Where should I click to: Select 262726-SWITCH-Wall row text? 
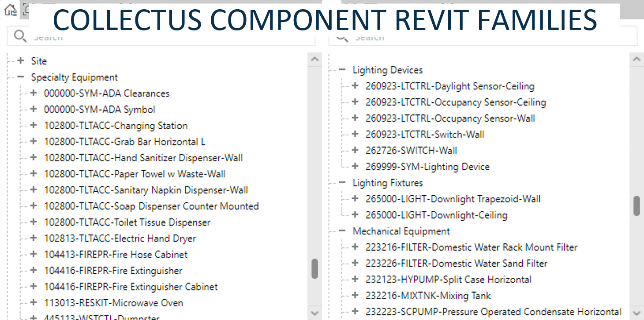pyautogui.click(x=411, y=151)
